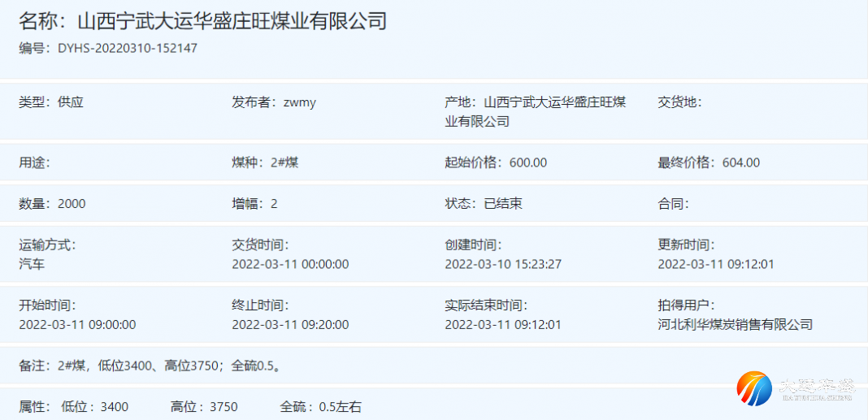Click the 状态 value 已结束
The height and width of the screenshot is (420, 868).
tap(503, 204)
